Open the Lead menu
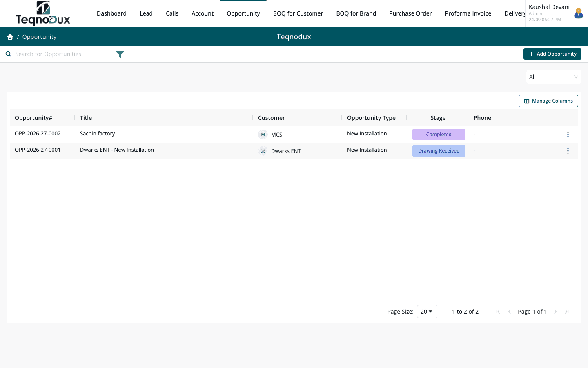The image size is (588, 368). click(146, 13)
